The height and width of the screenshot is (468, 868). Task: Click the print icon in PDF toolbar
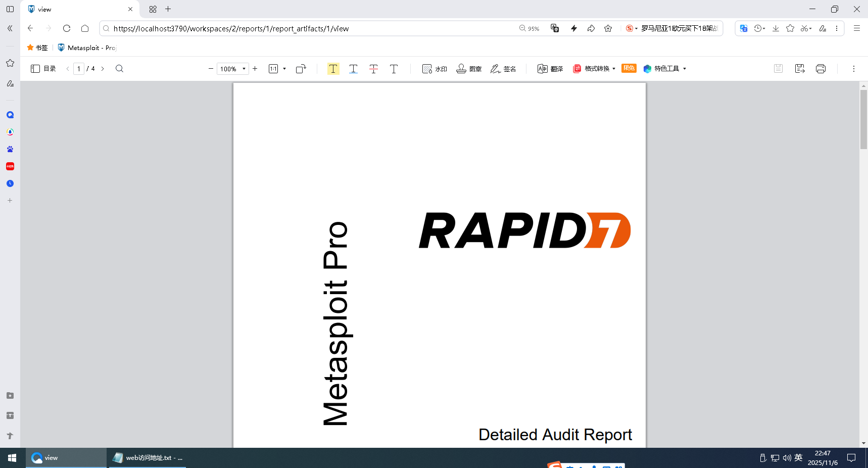tap(821, 69)
